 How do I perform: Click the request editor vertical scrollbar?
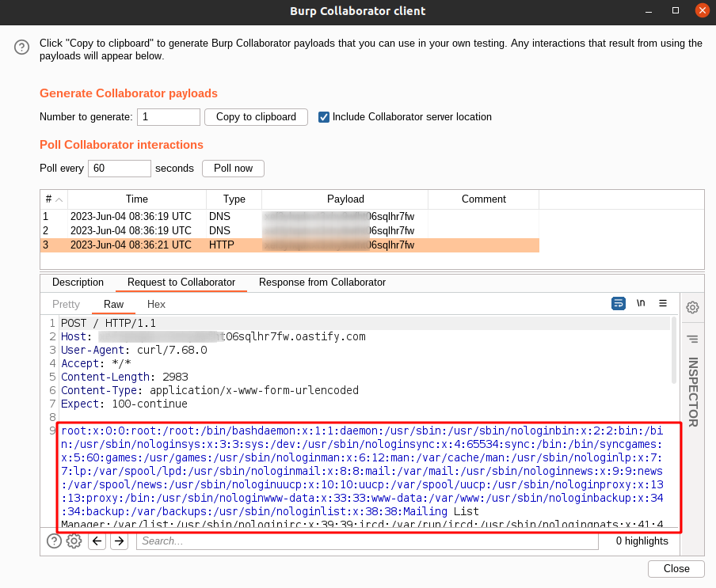(x=673, y=351)
